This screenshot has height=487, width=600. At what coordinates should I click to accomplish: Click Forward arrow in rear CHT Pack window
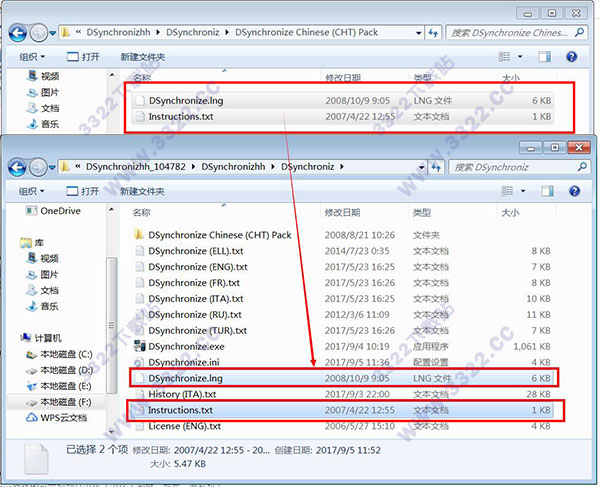click(39, 33)
